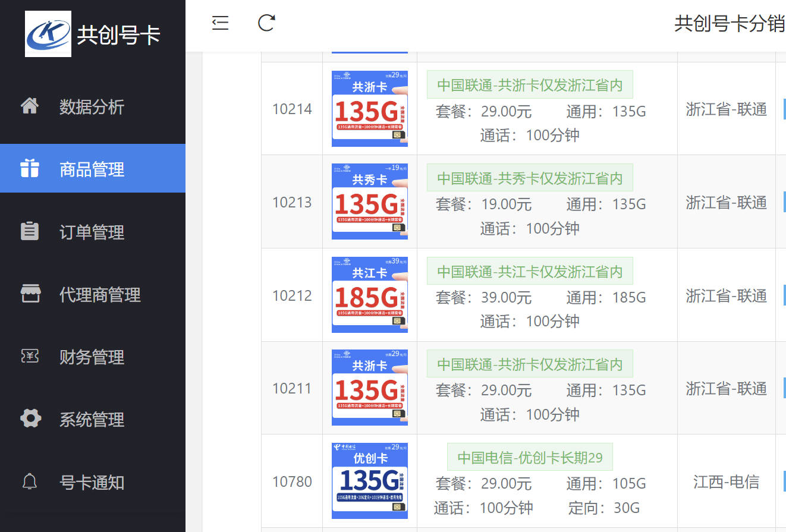Click the 共创号卡 sidebar brand text

(x=119, y=34)
